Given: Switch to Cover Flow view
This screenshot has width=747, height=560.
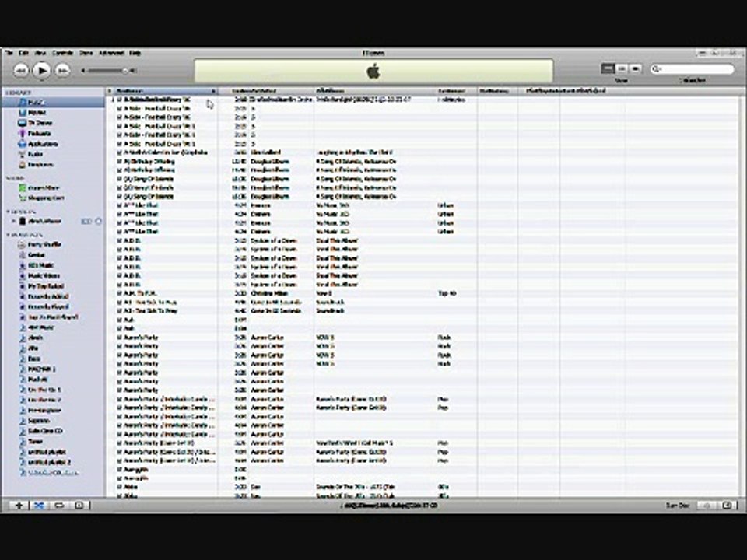Looking at the screenshot, I should tap(635, 69).
